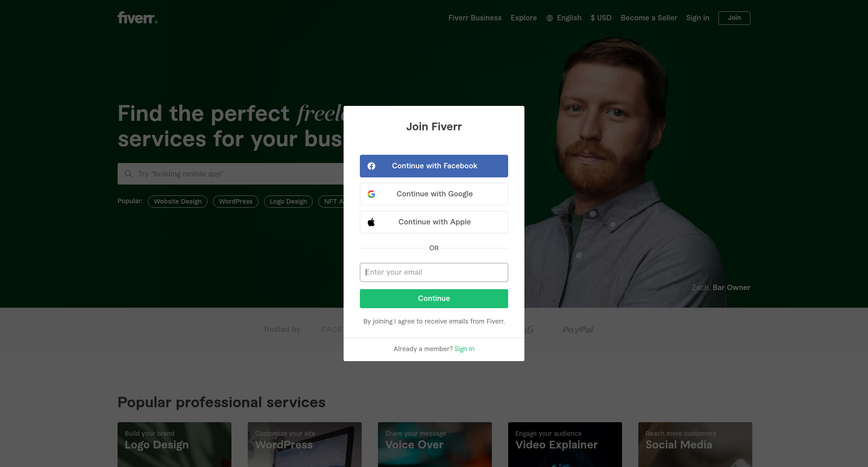
Task: Select the Website Design popular tag
Action: [x=178, y=201]
